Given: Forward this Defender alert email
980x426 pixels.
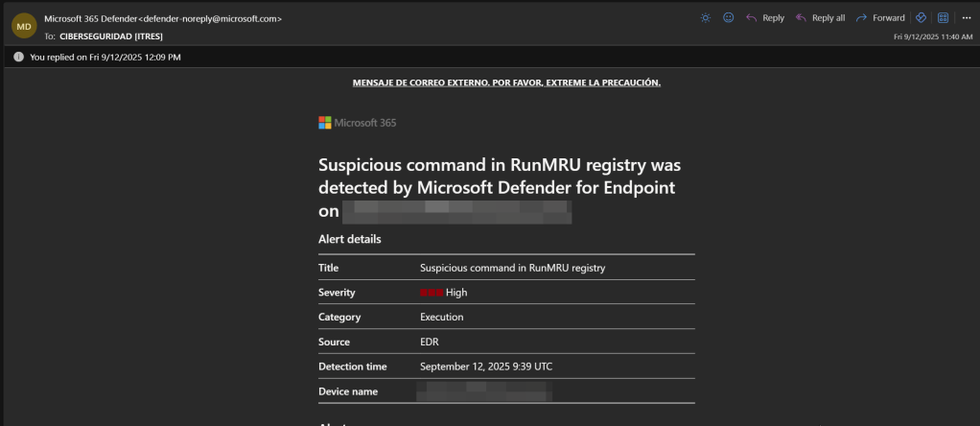Looking at the screenshot, I should [x=880, y=17].
